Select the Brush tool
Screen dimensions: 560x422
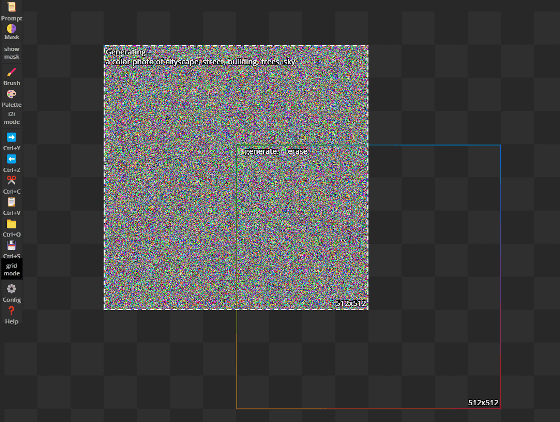[11, 72]
